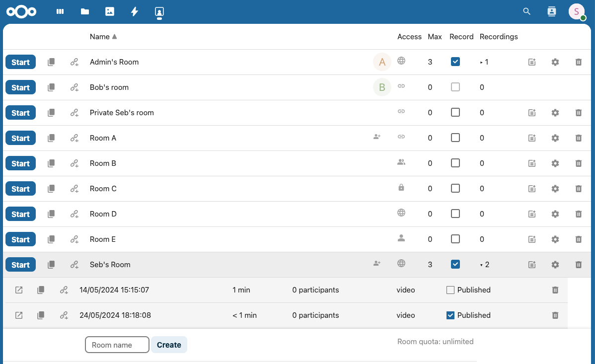This screenshot has width=595, height=364.
Task: Start the Room B meeting
Action: [x=21, y=163]
